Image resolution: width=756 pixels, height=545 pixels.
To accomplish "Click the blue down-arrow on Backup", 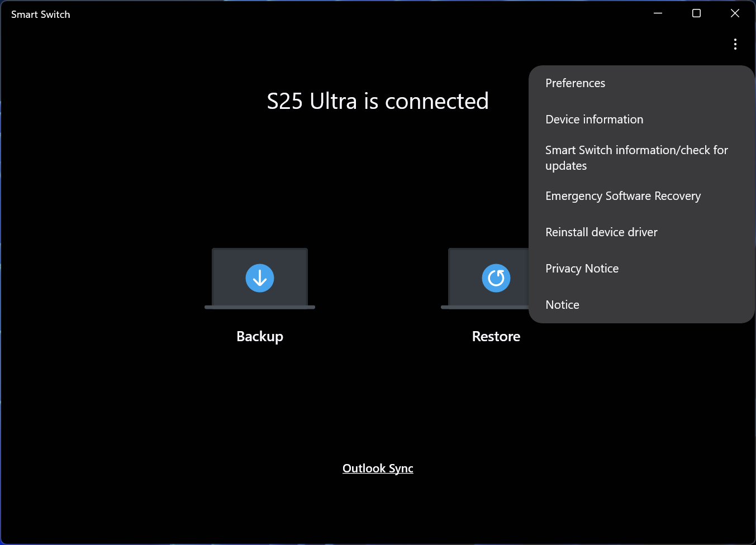I will point(259,278).
